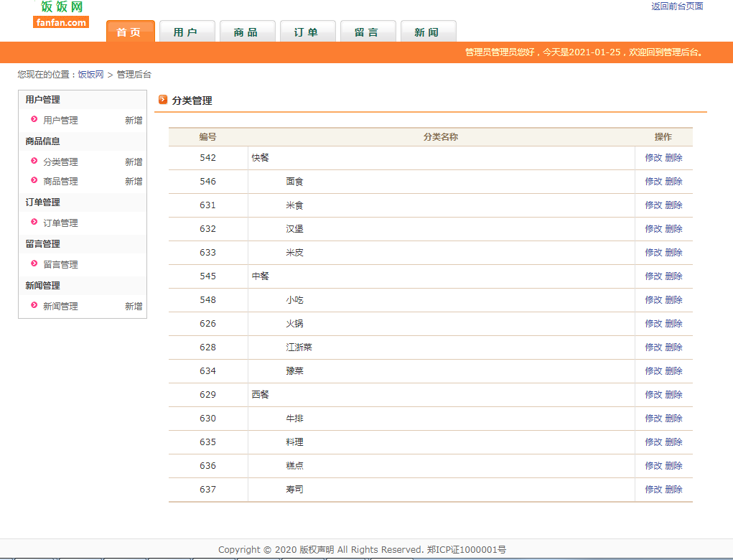The image size is (733, 560).
Task: Click the 订单管理 sidebar section header
Action: click(x=42, y=202)
